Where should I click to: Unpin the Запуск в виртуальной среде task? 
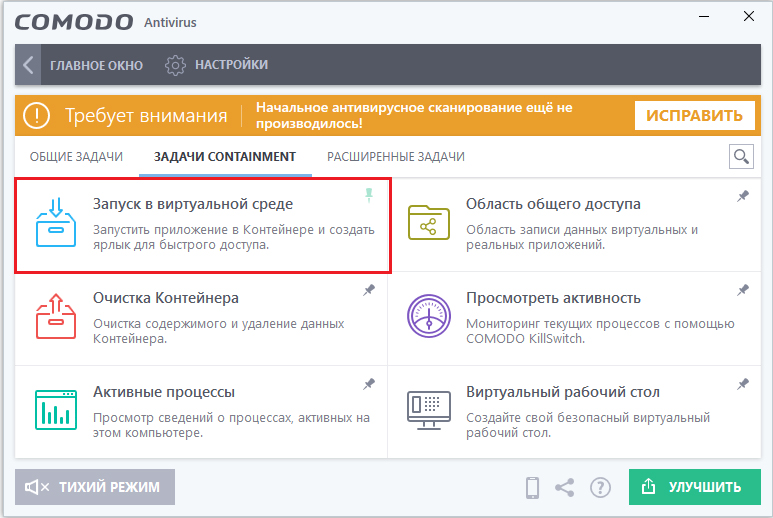369,195
